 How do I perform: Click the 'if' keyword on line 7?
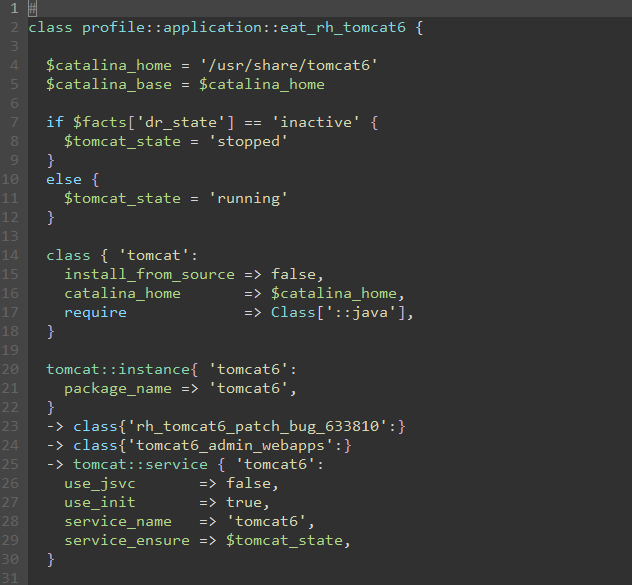(55, 122)
